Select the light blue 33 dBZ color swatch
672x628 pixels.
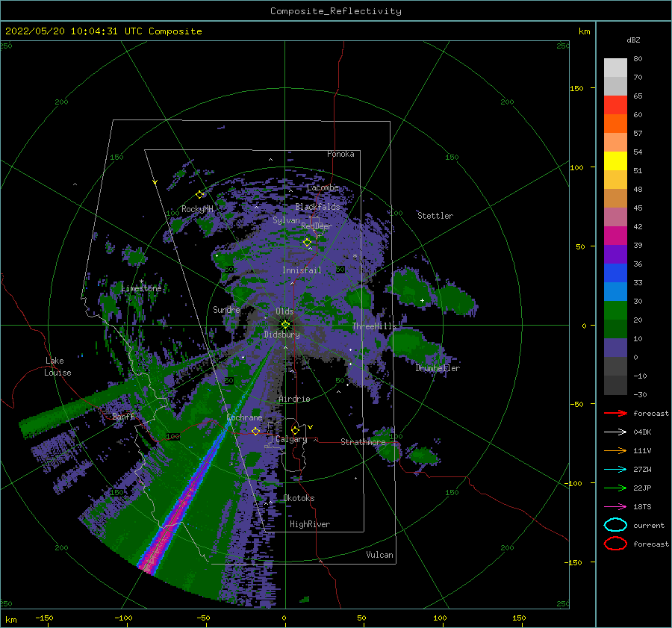tap(615, 291)
